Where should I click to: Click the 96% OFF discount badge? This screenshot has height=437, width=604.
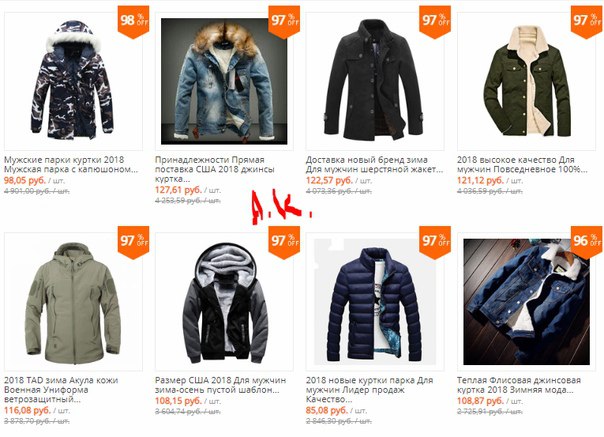point(587,242)
